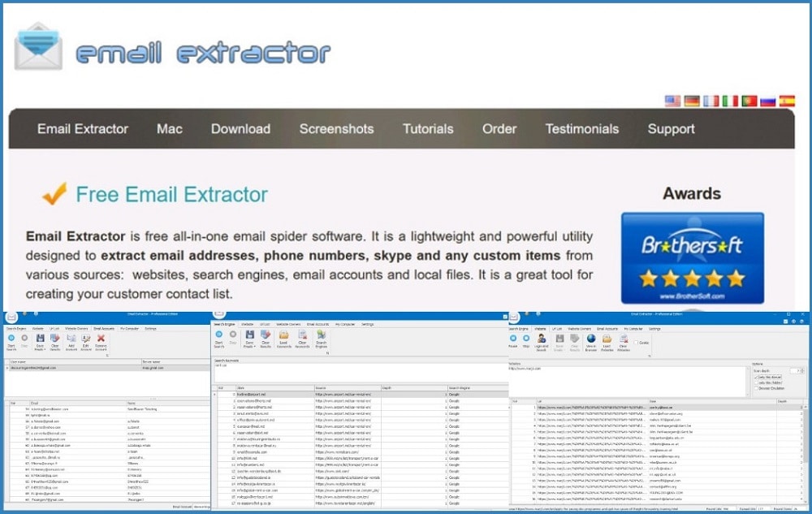Click the Free Email Extractor heading
The image size is (812, 514).
[171, 195]
